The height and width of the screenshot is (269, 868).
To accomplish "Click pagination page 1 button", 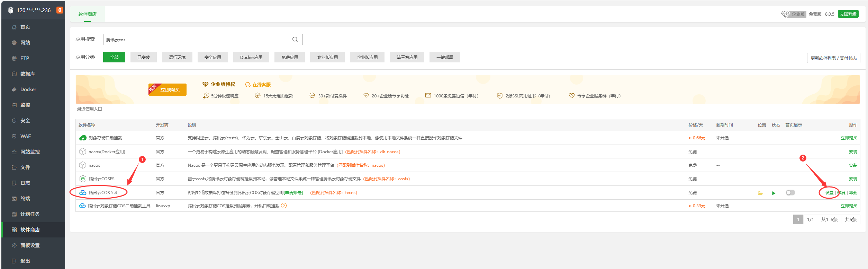I will [798, 219].
